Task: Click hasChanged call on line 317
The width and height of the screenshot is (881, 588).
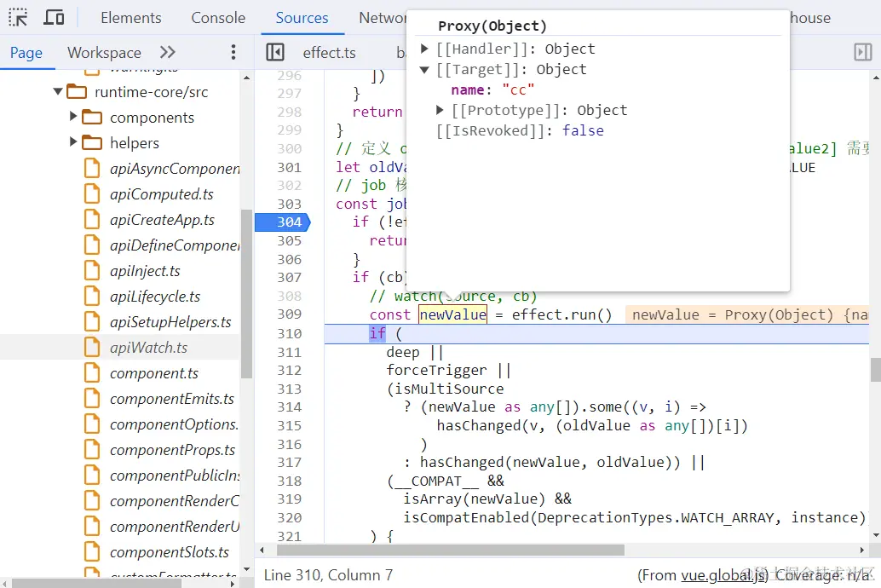Action: [550, 462]
